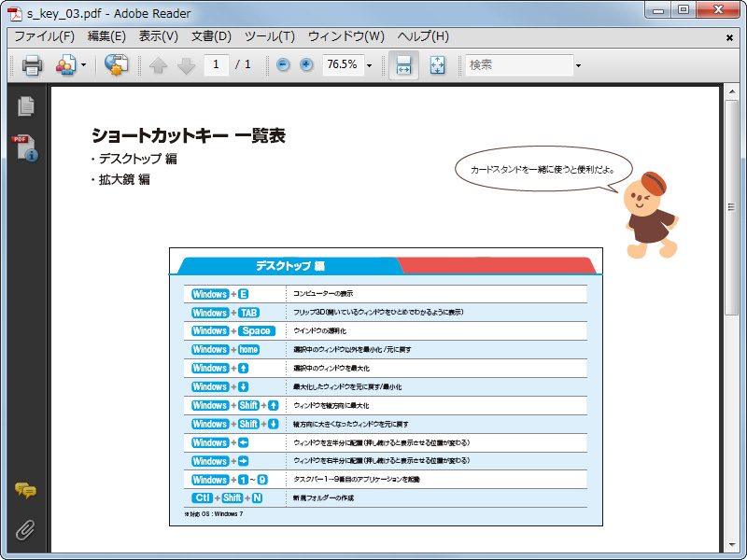The width and height of the screenshot is (747, 560).
Task: Click the globe web conference icon
Action: pyautogui.click(x=116, y=64)
